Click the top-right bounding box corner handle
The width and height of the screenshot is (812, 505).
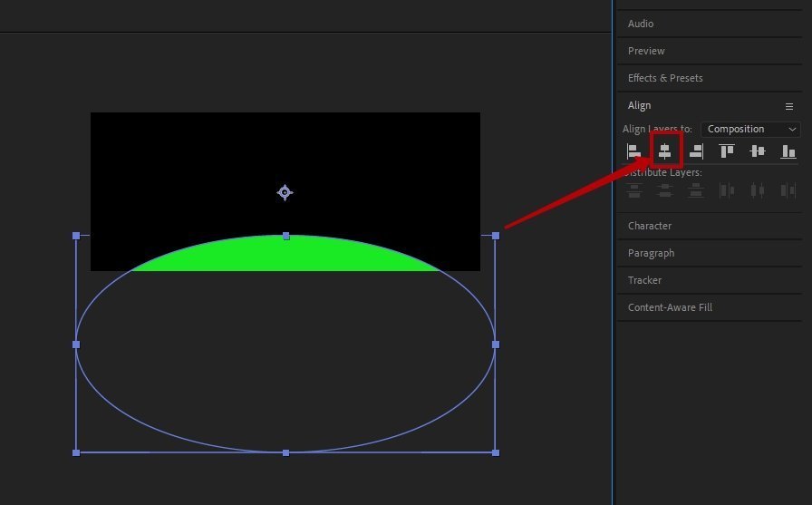click(x=496, y=236)
